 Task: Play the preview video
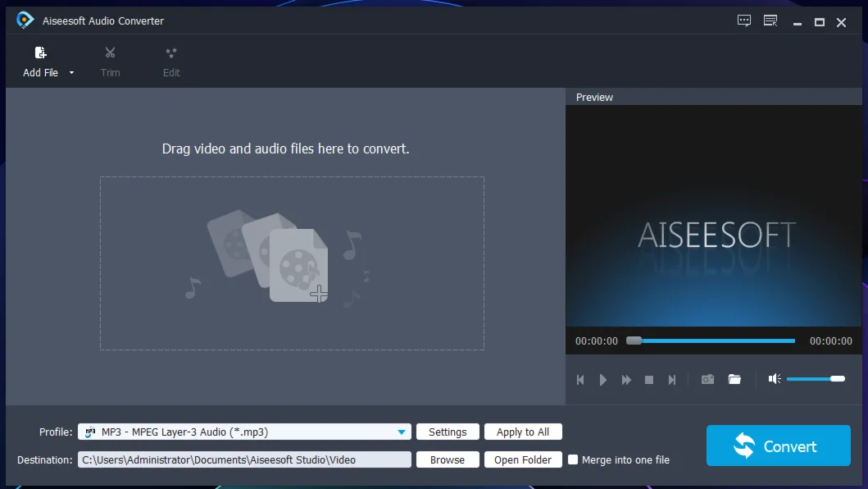pyautogui.click(x=603, y=380)
